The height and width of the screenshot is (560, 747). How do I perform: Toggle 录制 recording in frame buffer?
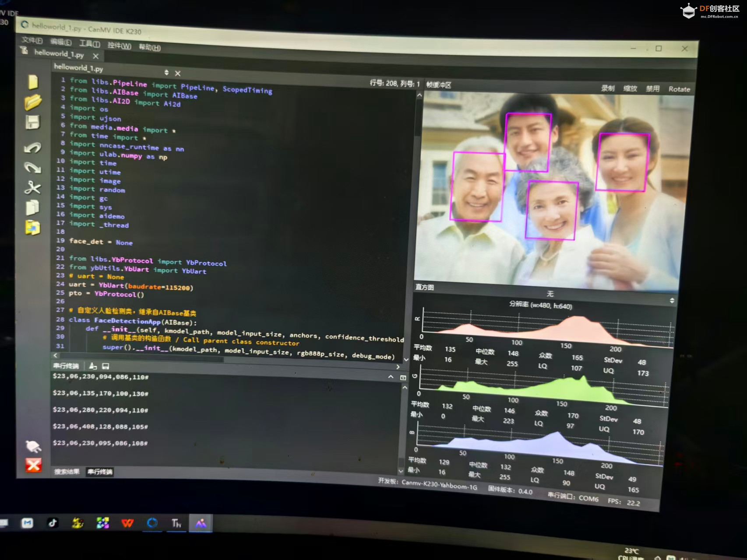[x=607, y=88]
